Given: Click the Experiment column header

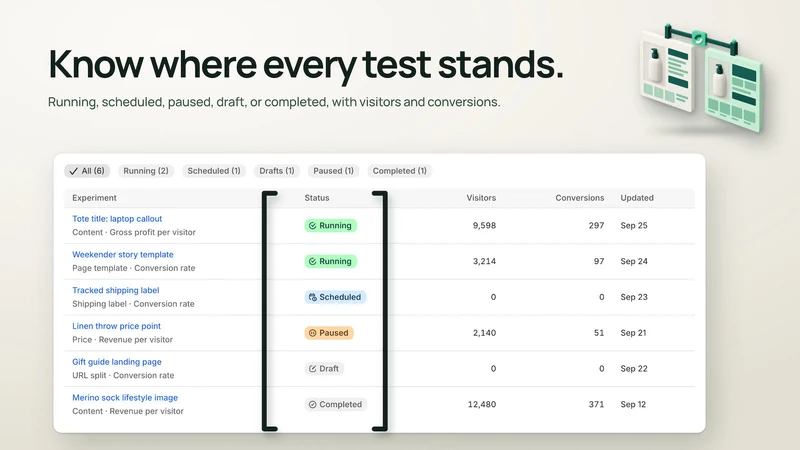Looking at the screenshot, I should point(94,198).
